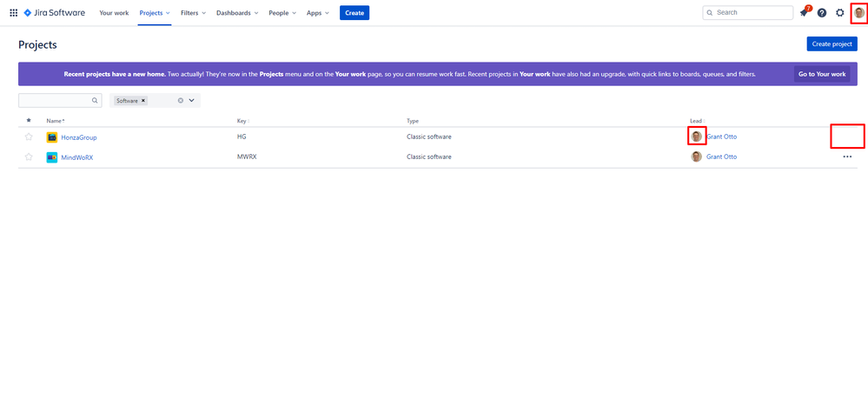Viewport: 868px width, 420px height.
Task: Open the Your work menu
Action: [114, 13]
